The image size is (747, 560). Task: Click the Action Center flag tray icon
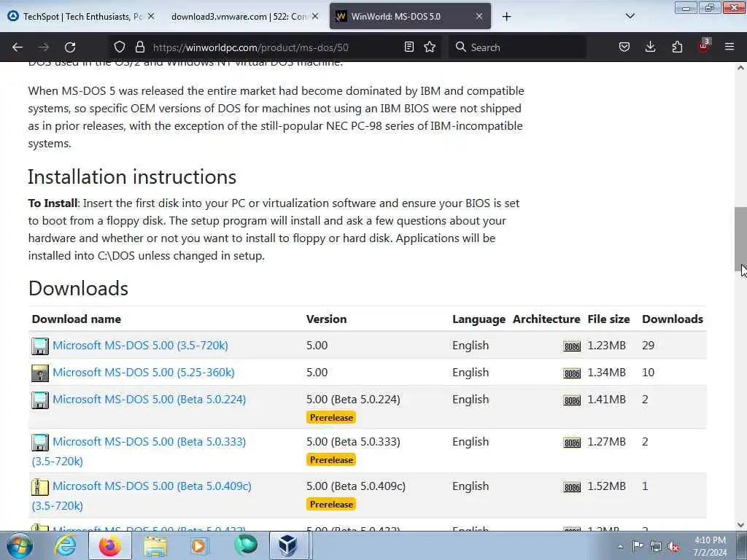[x=638, y=546]
